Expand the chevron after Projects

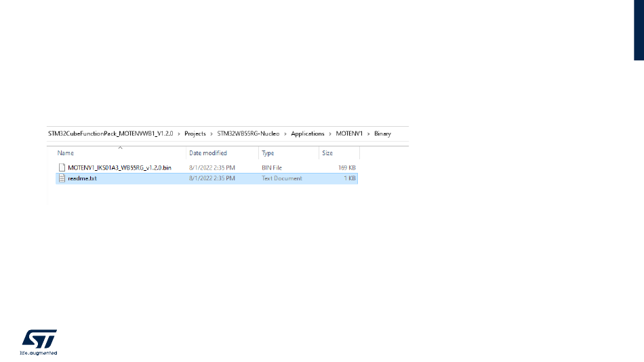coord(212,134)
